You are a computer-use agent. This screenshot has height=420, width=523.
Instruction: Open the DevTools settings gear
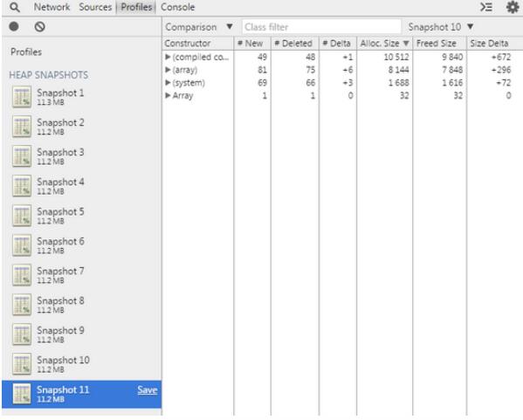pos(513,7)
